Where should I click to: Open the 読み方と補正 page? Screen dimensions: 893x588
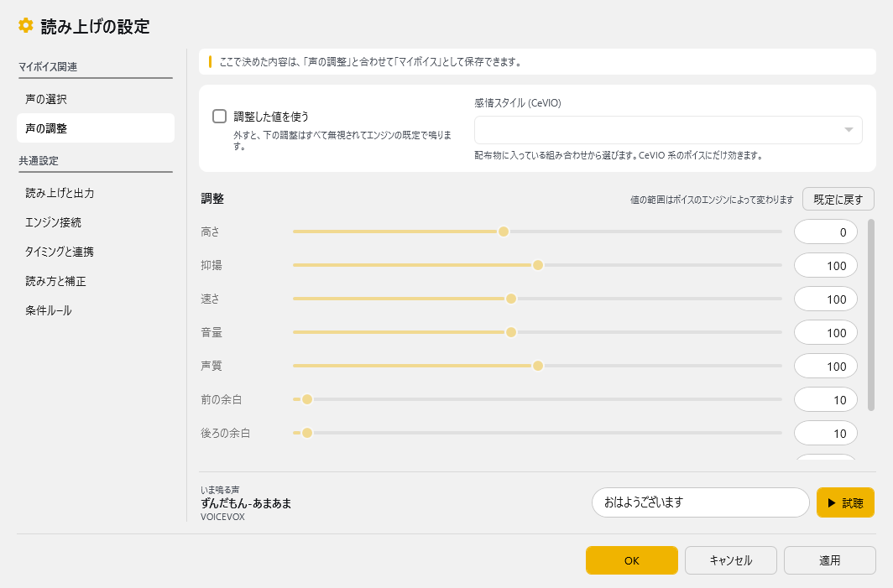[x=95, y=281]
